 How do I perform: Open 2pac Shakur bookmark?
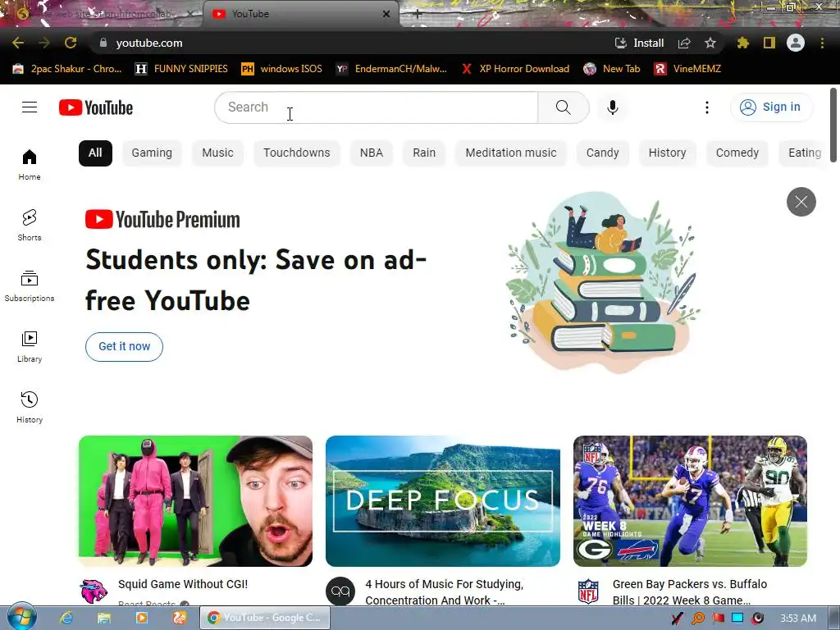click(67, 69)
